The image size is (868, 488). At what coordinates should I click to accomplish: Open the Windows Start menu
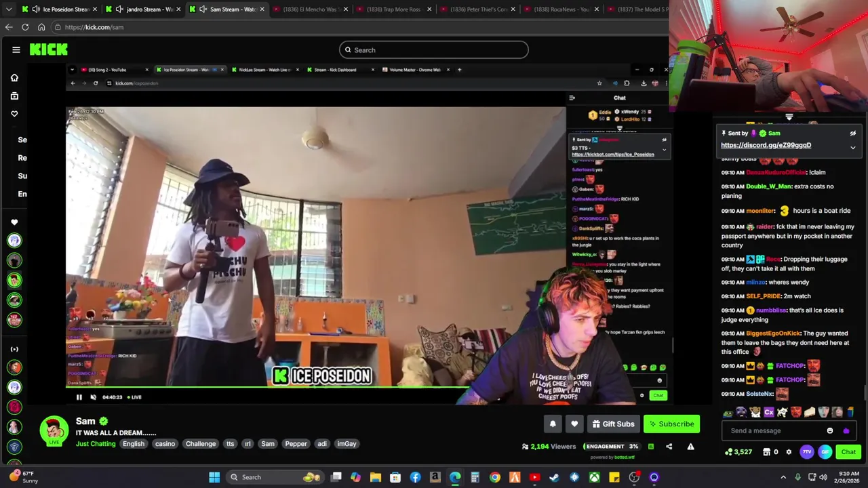point(214,477)
